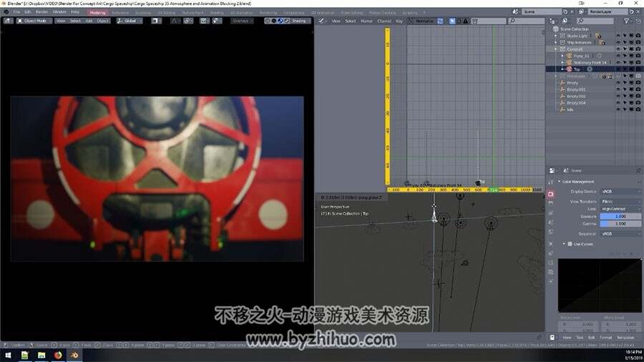Click the Scene name field

(x=542, y=12)
